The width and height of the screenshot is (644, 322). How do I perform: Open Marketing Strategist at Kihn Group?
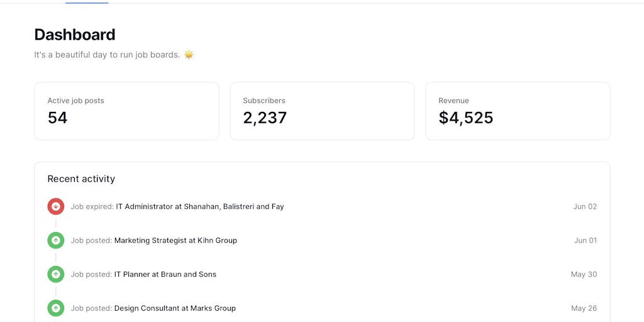(175, 240)
